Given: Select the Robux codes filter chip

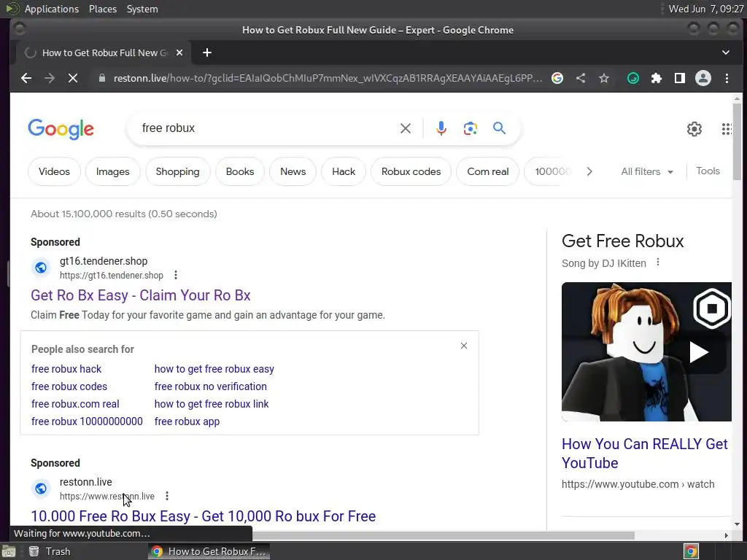Looking at the screenshot, I should (411, 171).
